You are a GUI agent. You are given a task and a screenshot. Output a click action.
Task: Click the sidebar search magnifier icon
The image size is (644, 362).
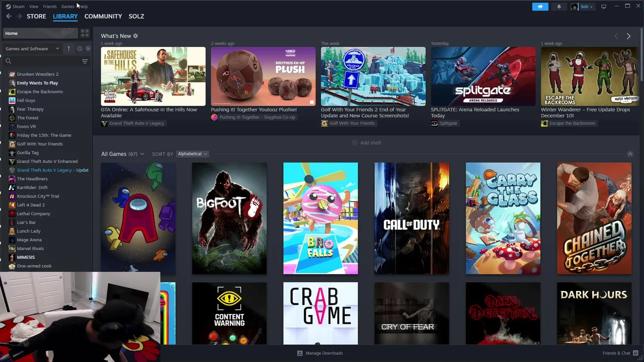(x=8, y=61)
